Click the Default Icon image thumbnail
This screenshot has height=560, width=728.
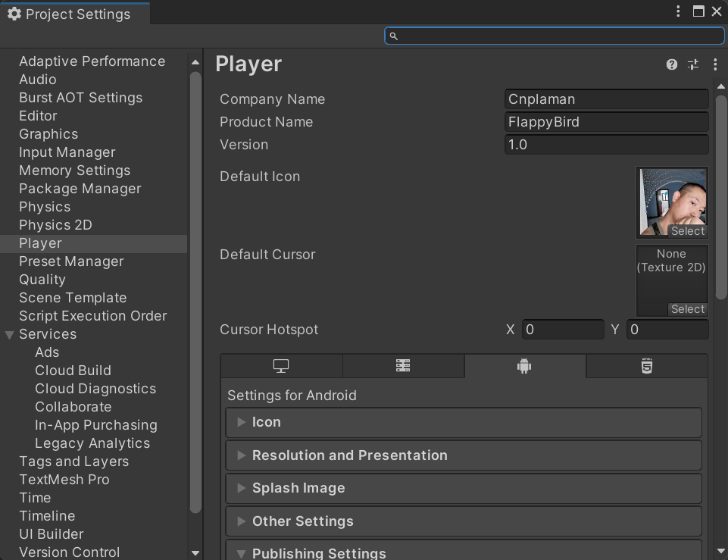pyautogui.click(x=672, y=197)
